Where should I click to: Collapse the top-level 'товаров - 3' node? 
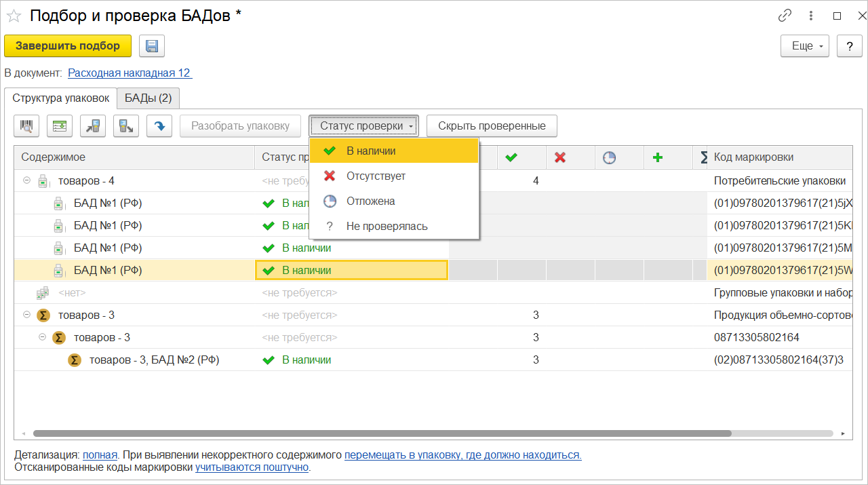[27, 315]
